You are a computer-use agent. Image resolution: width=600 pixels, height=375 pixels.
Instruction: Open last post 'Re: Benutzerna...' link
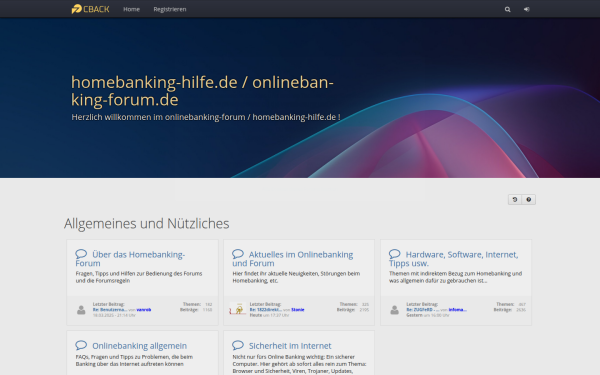click(110, 310)
